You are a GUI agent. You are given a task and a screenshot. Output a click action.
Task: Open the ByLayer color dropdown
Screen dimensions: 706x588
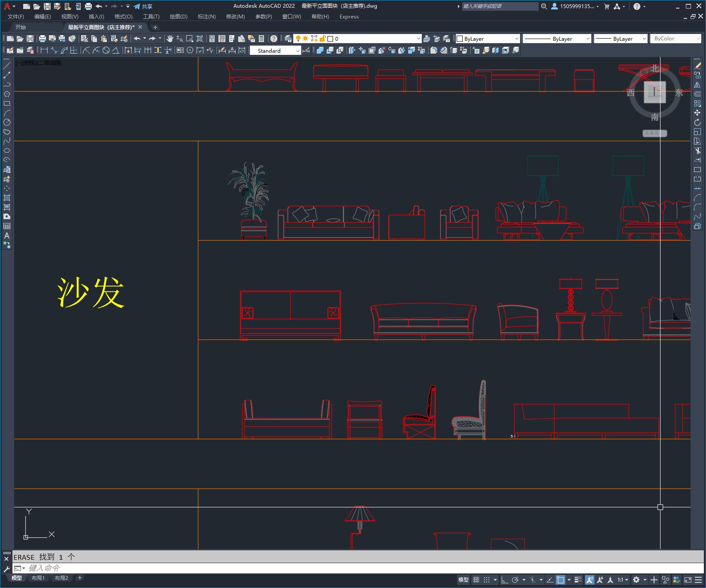(488, 39)
